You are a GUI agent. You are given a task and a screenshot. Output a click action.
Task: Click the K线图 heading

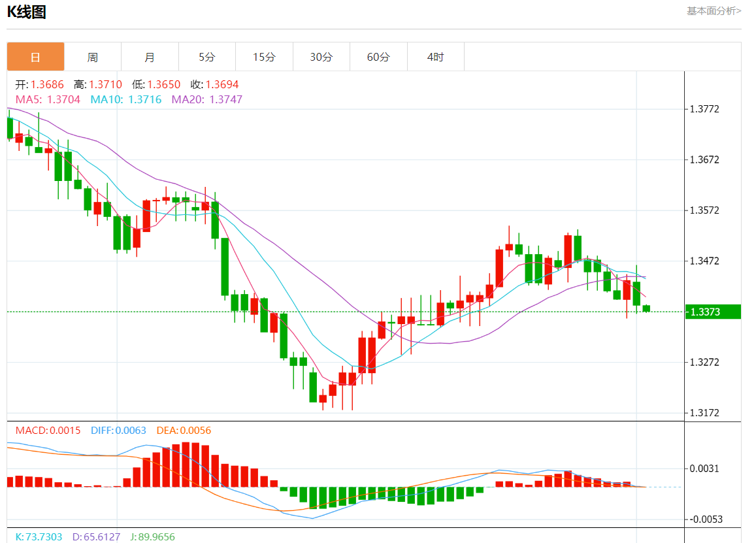pyautogui.click(x=27, y=12)
